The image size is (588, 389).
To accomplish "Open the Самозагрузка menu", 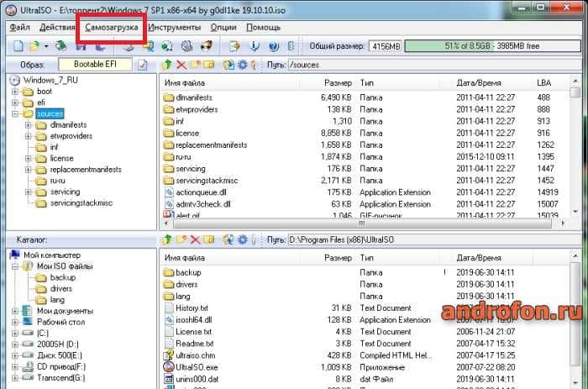I will (112, 28).
